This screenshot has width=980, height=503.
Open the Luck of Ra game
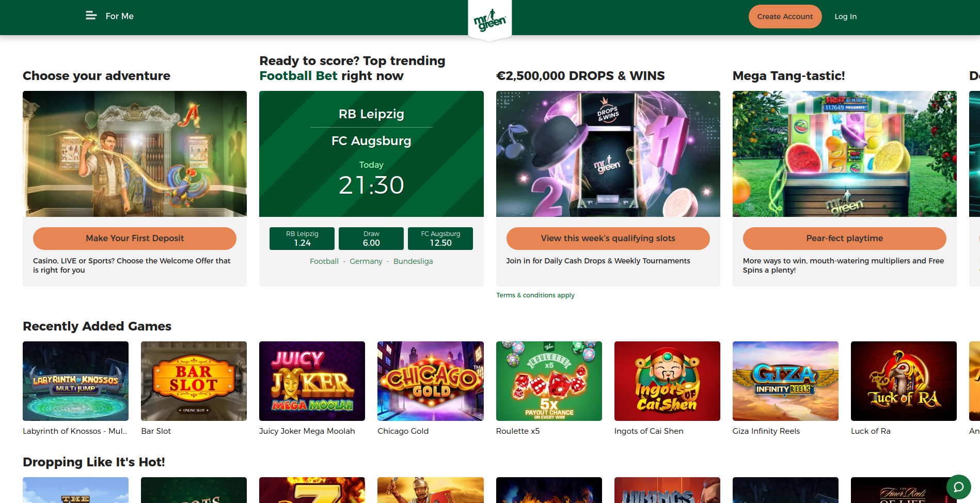pos(904,381)
